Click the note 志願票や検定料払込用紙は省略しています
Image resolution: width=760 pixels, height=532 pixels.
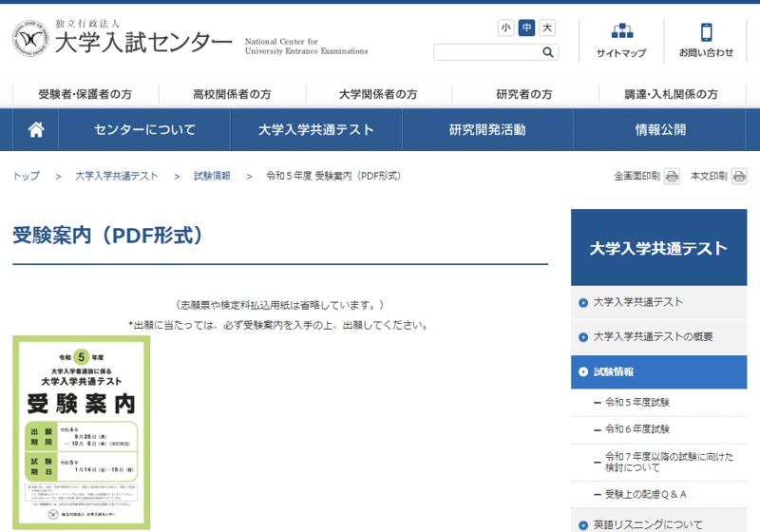[279, 305]
